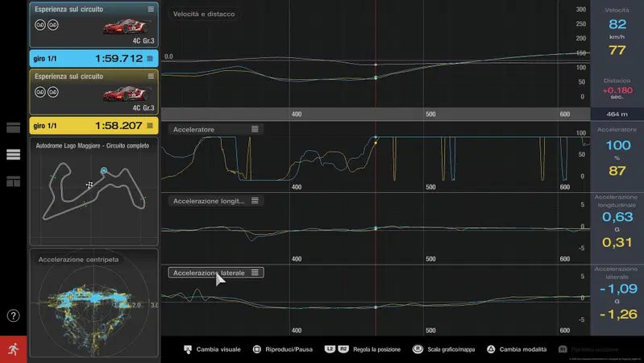Click the 400 mark on distance ruler
Image resolution: width=644 pixels, height=363 pixels.
(297, 115)
